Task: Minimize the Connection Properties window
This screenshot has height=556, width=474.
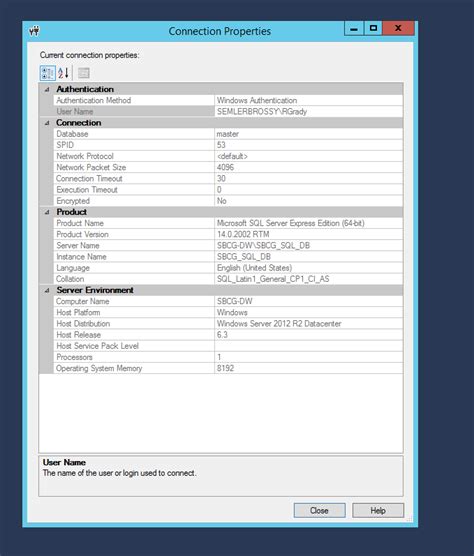Action: [x=354, y=28]
